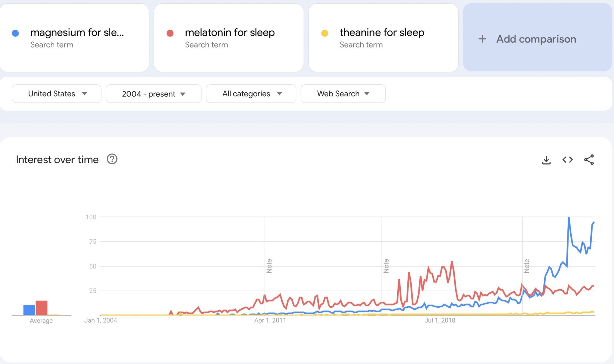Open the embed code icon
Image resolution: width=614 pixels, height=364 pixels.
click(567, 160)
